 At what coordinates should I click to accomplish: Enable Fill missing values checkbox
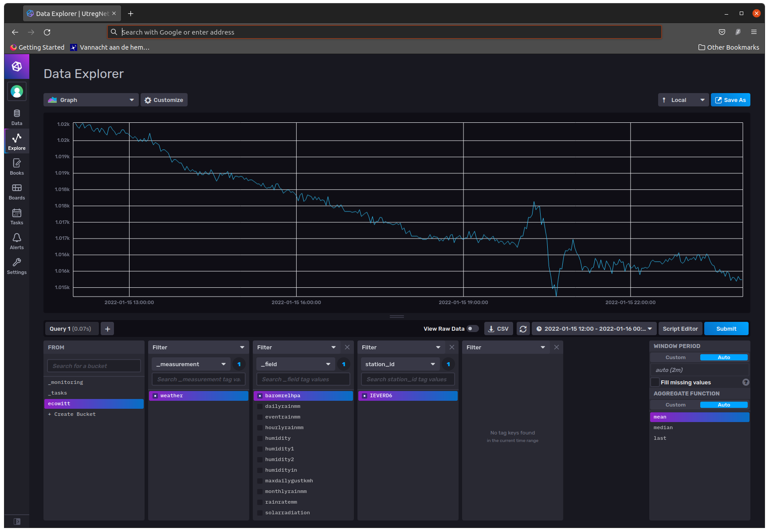655,382
